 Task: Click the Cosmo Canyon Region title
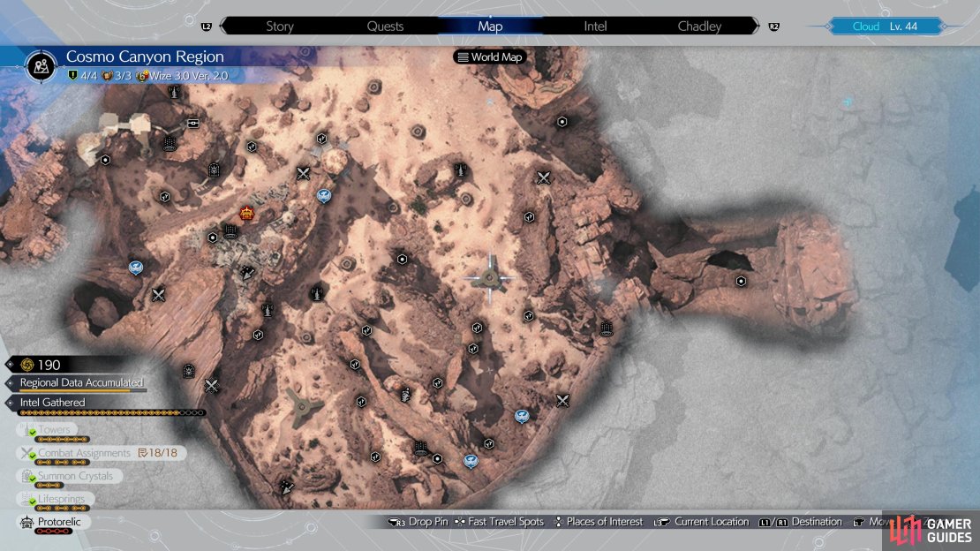pyautogui.click(x=145, y=57)
